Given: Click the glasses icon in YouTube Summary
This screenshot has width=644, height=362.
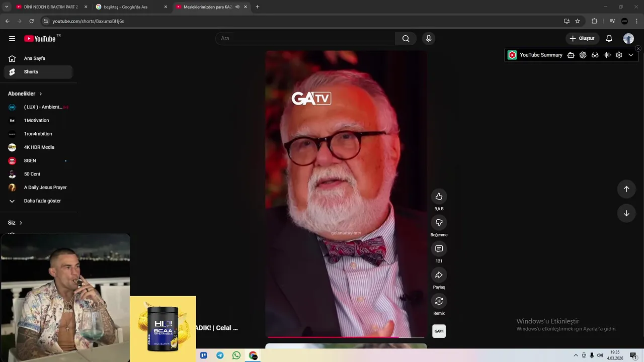Looking at the screenshot, I should click(595, 55).
